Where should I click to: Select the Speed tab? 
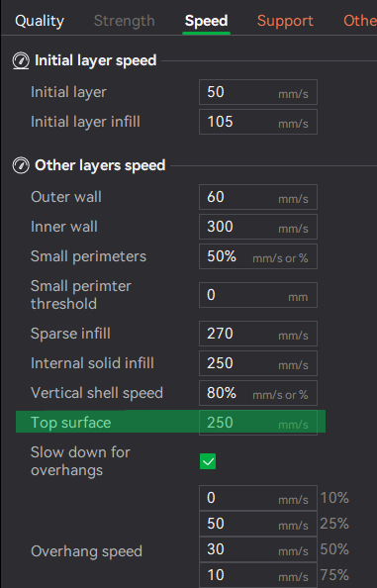(x=206, y=21)
